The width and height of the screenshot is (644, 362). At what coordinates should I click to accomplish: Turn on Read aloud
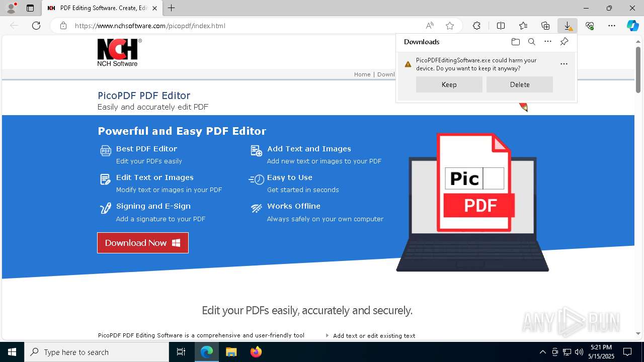pyautogui.click(x=430, y=26)
